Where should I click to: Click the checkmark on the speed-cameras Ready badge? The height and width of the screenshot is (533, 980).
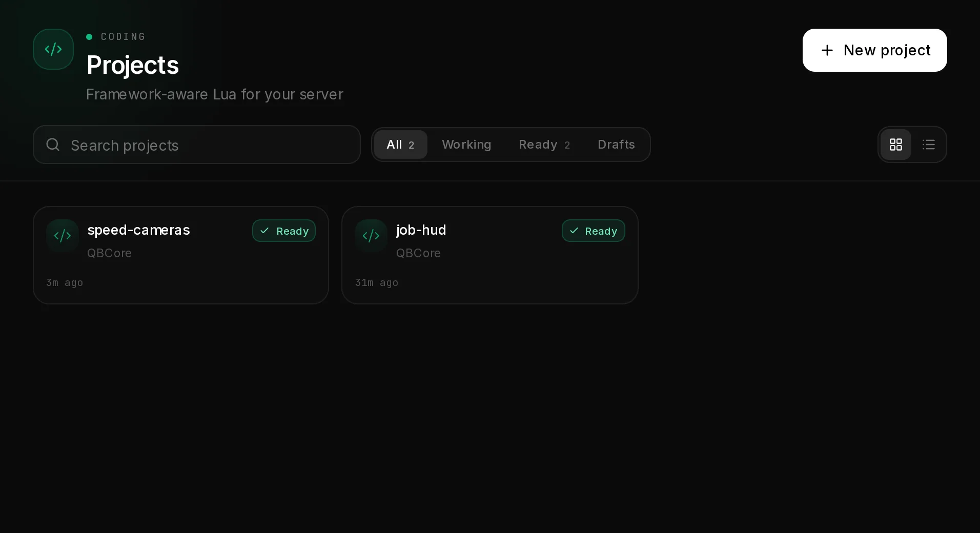tap(264, 231)
